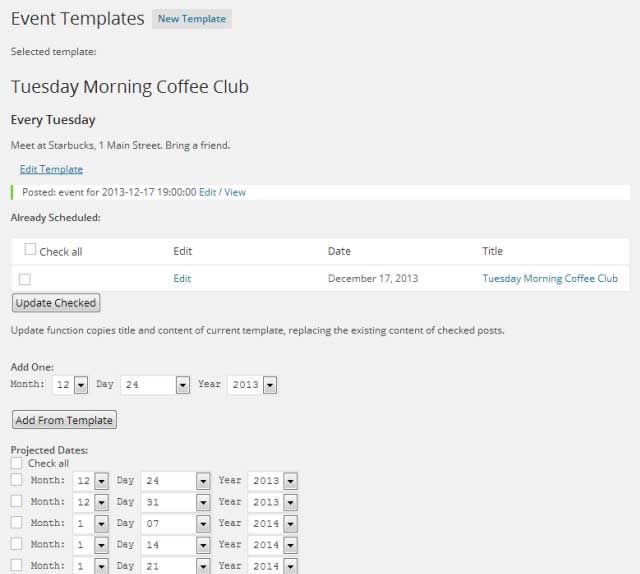This screenshot has height=574, width=640.
Task: Click the Update Checked button
Action: click(56, 303)
